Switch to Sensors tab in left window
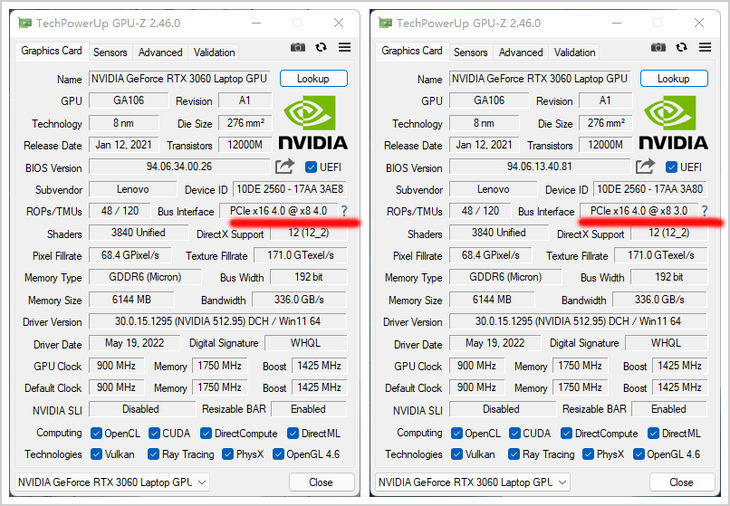The width and height of the screenshot is (730, 506). tap(110, 52)
